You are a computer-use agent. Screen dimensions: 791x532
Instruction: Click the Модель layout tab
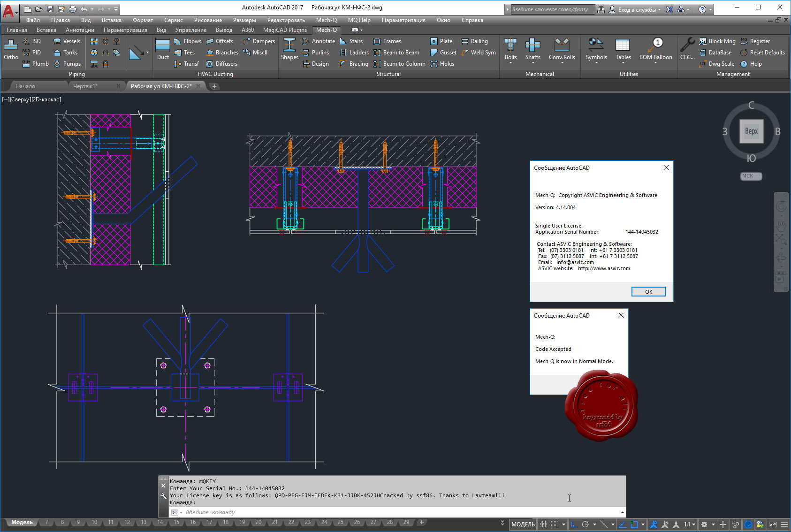[x=22, y=522]
